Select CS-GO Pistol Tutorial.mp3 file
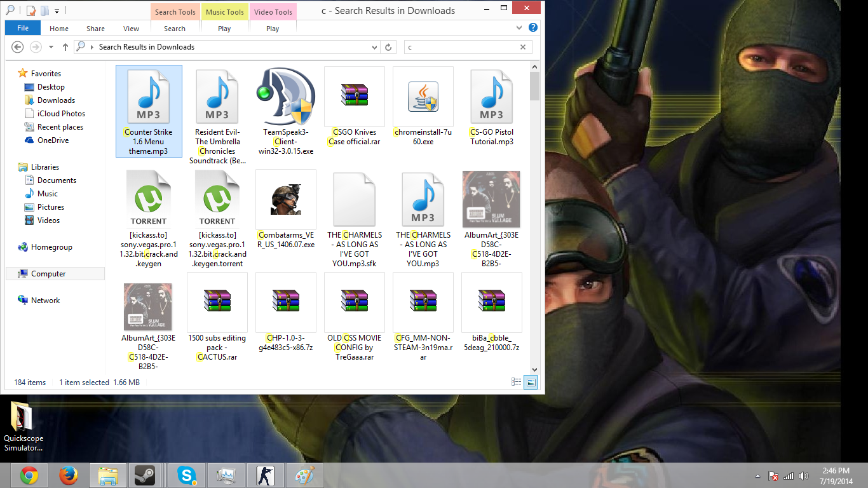The image size is (868, 488). [492, 107]
